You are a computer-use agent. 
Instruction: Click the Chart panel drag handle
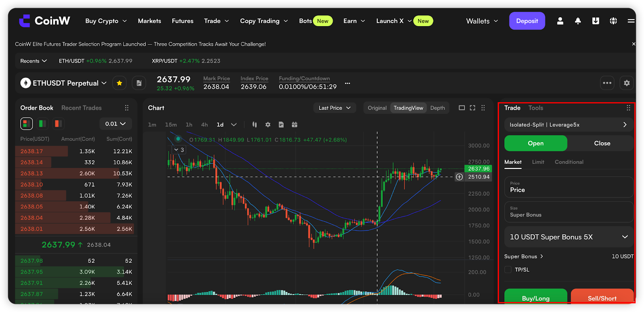pos(483,108)
